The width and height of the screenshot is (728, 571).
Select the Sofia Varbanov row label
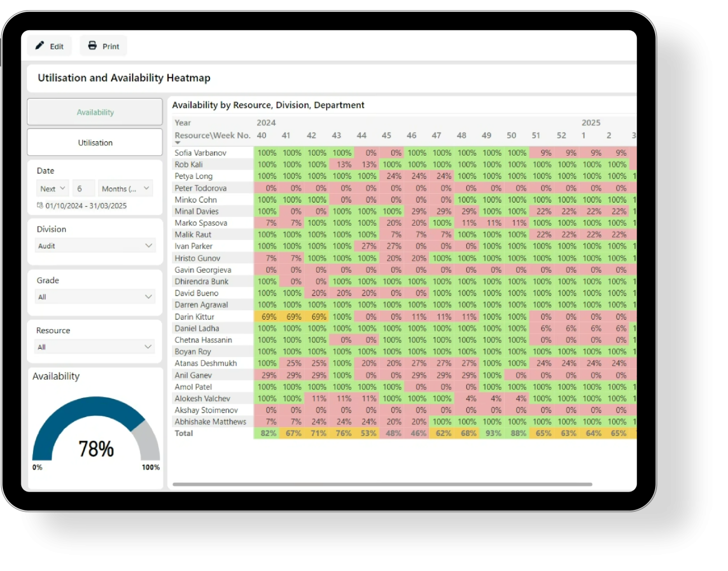tap(200, 152)
